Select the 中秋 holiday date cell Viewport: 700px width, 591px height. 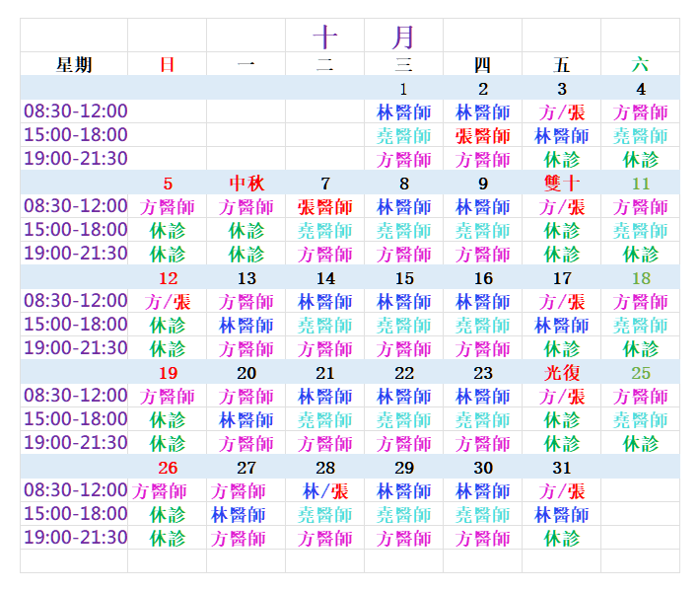(x=246, y=184)
